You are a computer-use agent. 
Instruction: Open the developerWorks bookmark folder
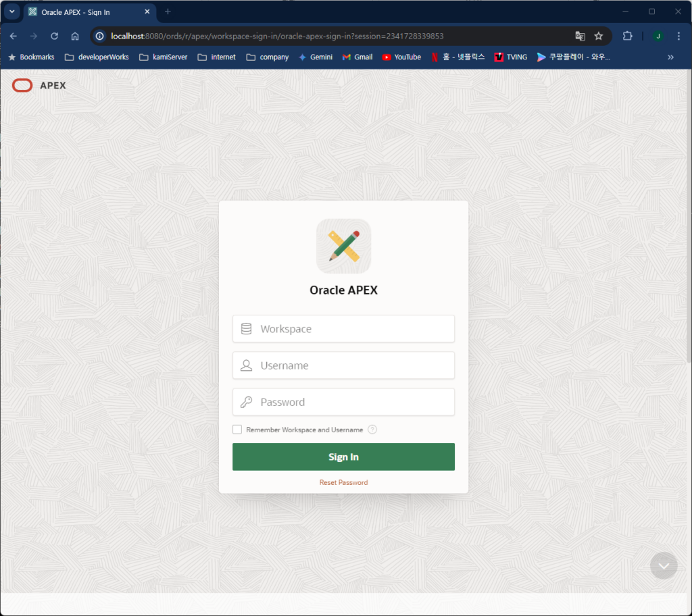97,57
